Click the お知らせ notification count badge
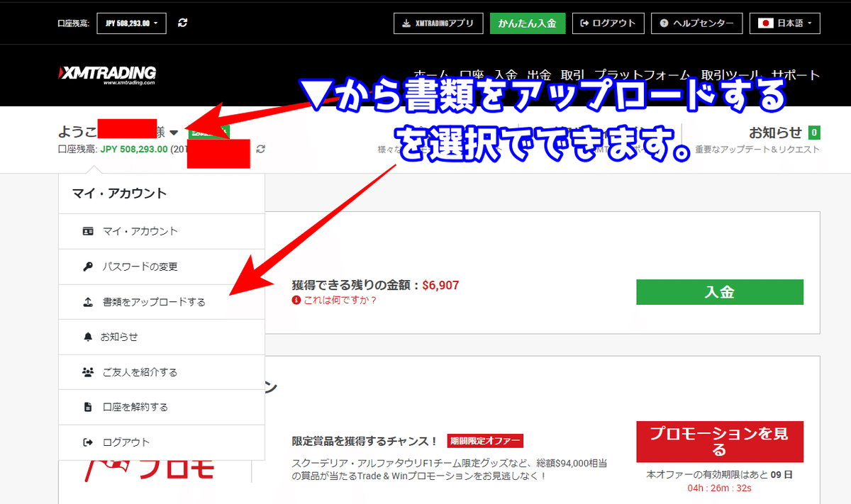Viewport: 851px width, 504px height. point(815,133)
